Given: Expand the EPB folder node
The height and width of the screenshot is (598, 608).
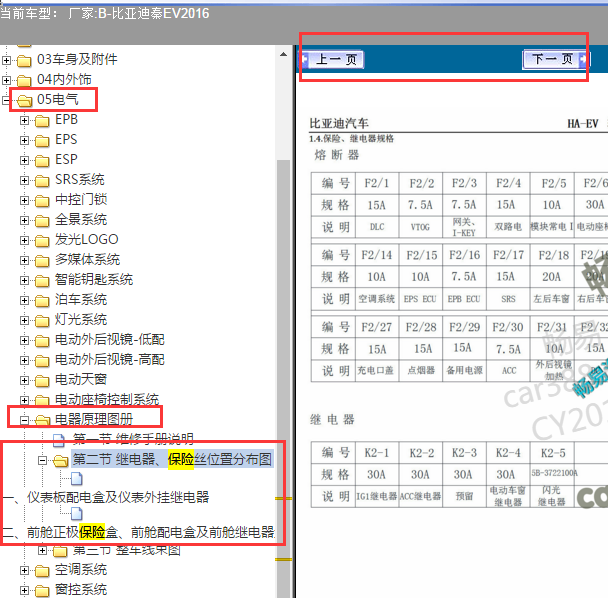Looking at the screenshot, I should (x=24, y=121).
